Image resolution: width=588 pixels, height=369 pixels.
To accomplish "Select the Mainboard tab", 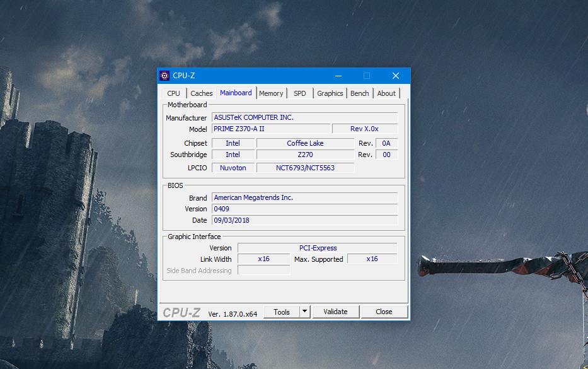I will coord(236,93).
